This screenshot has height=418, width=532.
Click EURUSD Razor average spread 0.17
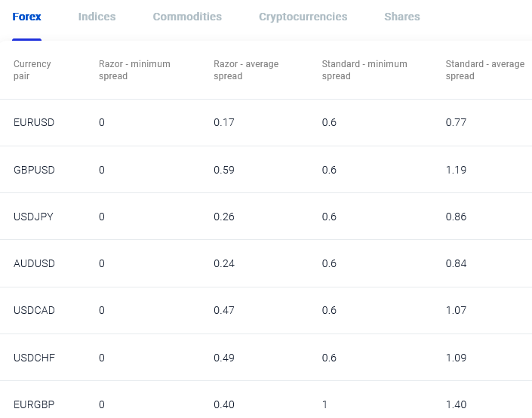pyautogui.click(x=224, y=123)
